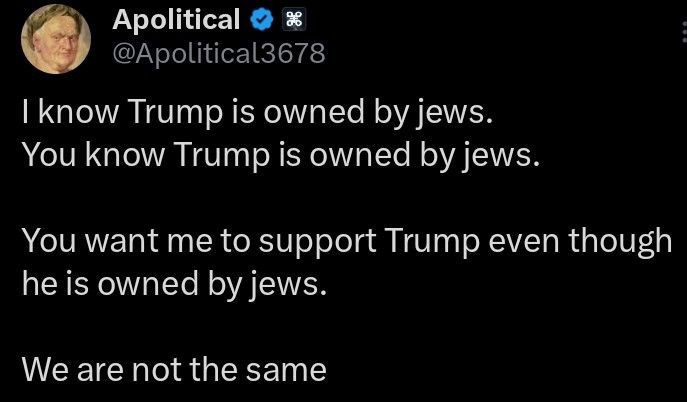Click the opening word "I" of the post
The image size is (687, 402).
(26, 114)
